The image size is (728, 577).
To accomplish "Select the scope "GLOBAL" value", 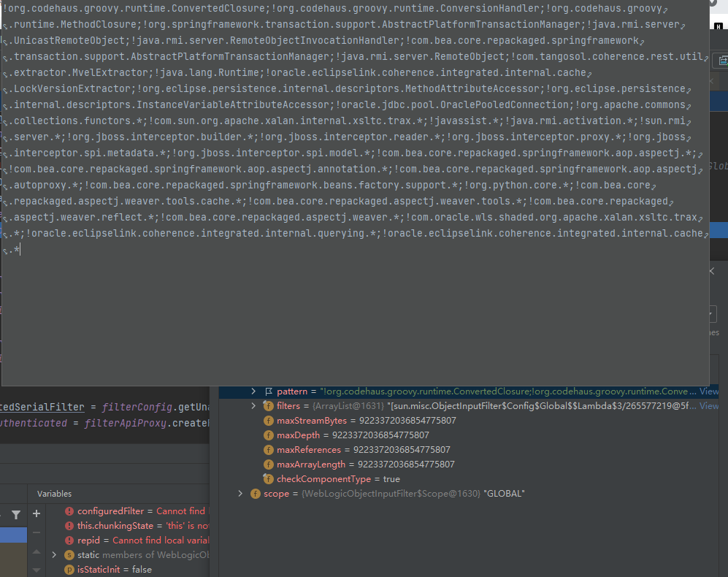I will point(505,494).
